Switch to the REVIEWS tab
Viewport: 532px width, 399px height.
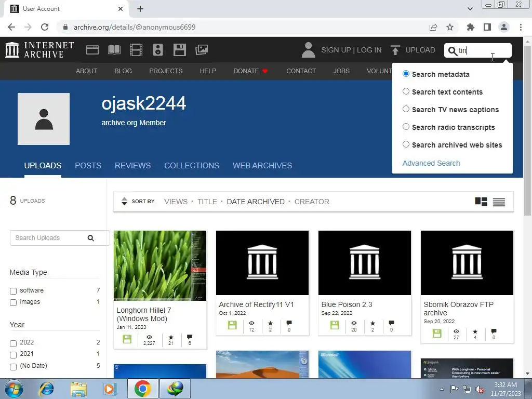pos(132,166)
